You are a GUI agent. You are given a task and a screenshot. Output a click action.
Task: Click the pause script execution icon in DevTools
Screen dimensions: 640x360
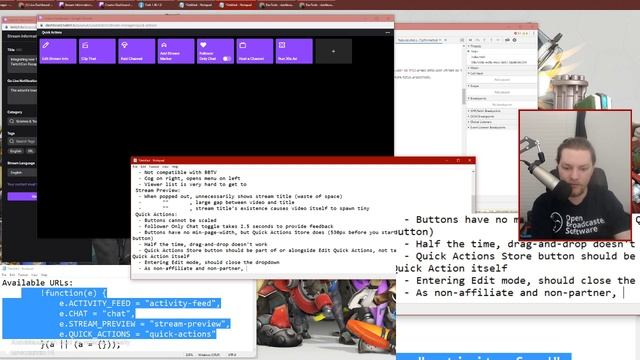coord(471,40)
